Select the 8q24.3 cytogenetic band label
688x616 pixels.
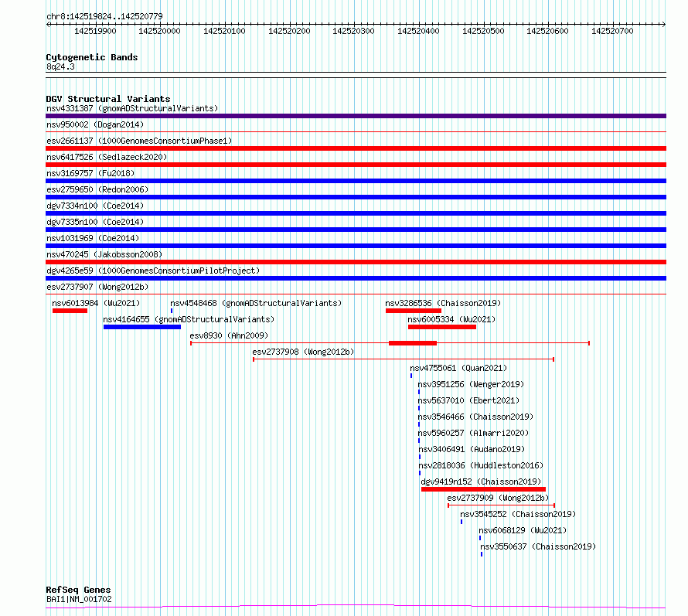pos(60,66)
